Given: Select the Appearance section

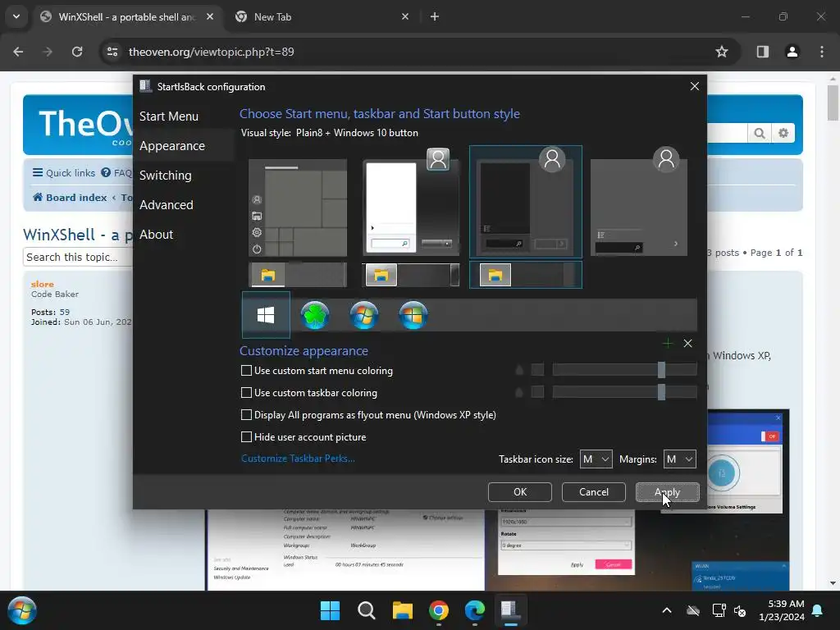Looking at the screenshot, I should [172, 146].
